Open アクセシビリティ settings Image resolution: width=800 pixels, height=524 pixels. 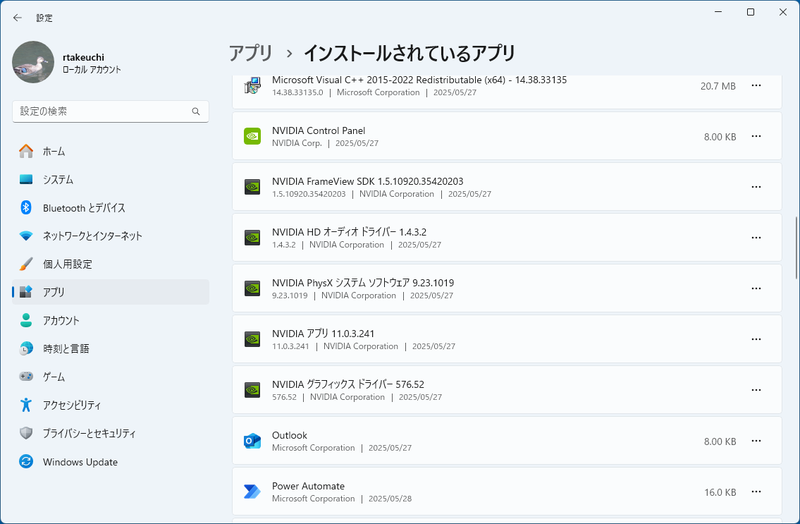(x=110, y=405)
